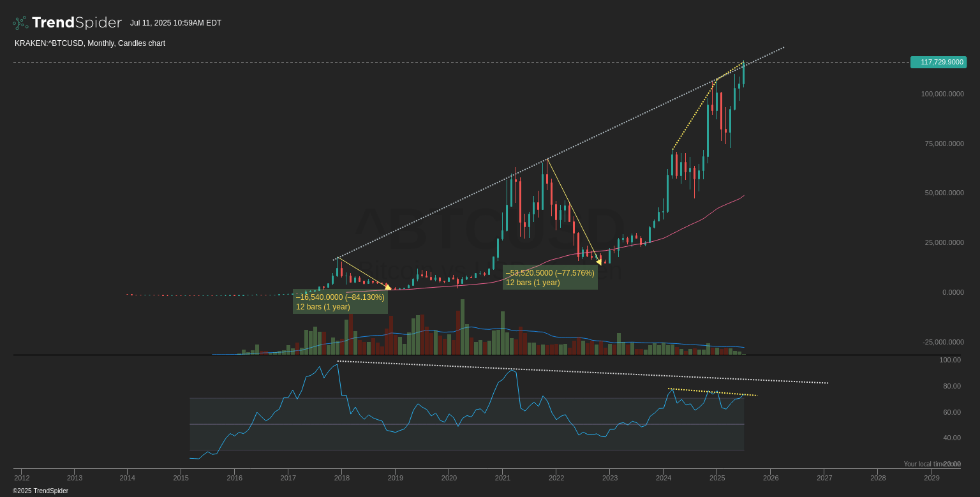Click the yellow arrowhead marker near 2023
Image resolution: width=980 pixels, height=497 pixels.
pyautogui.click(x=600, y=262)
